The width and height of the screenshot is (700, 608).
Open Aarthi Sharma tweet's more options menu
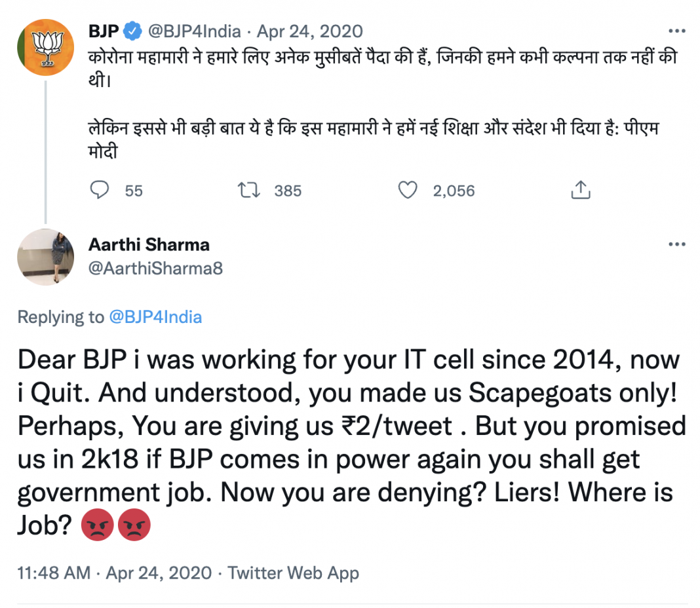pyautogui.click(x=676, y=244)
